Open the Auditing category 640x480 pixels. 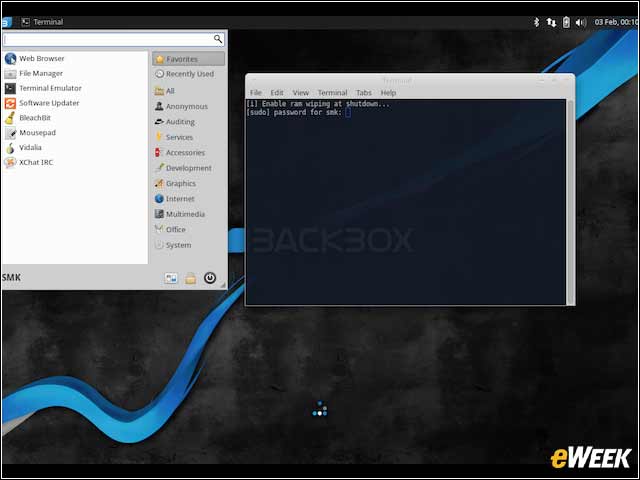pos(189,122)
